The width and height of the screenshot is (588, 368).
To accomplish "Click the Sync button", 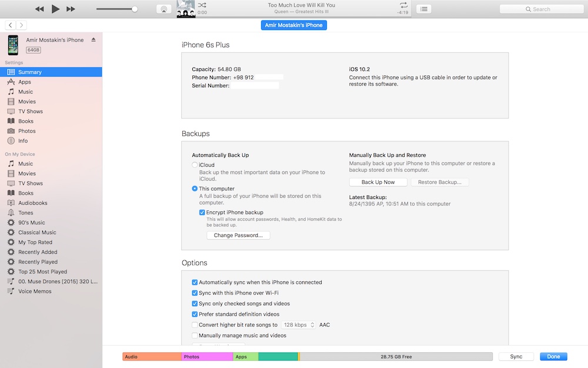I will (x=516, y=357).
